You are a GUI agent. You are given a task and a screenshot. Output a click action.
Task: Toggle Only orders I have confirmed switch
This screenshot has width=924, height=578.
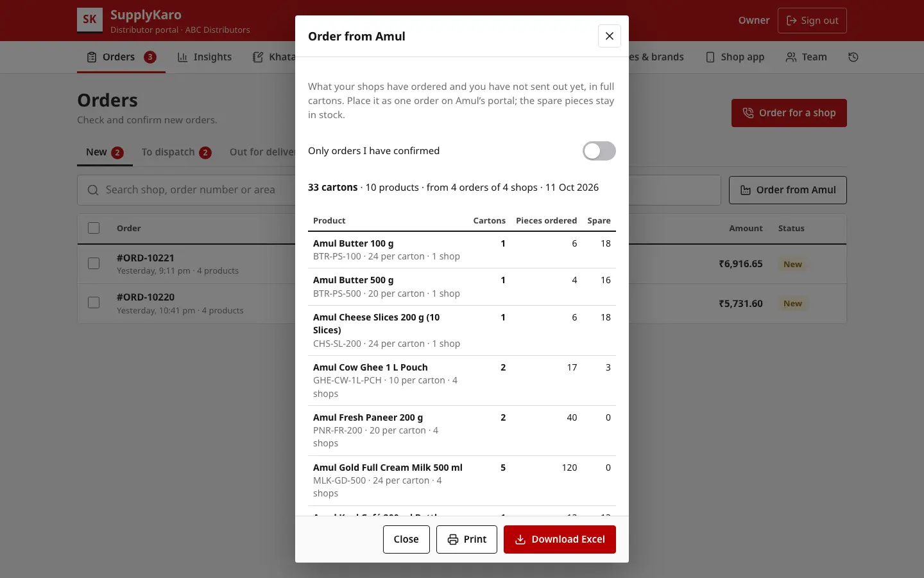599,151
